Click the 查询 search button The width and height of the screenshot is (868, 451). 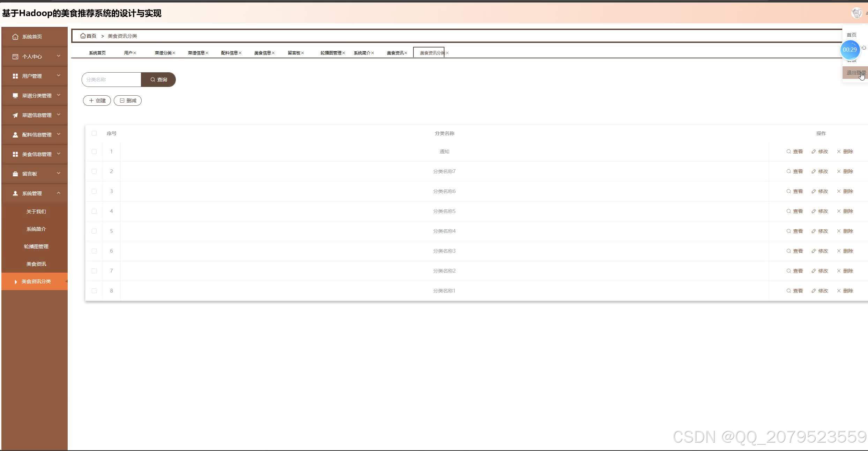click(x=158, y=80)
